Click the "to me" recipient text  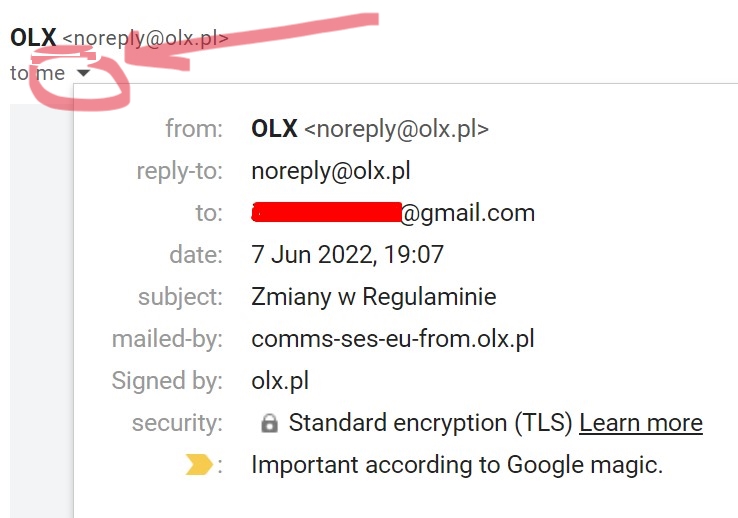point(37,73)
